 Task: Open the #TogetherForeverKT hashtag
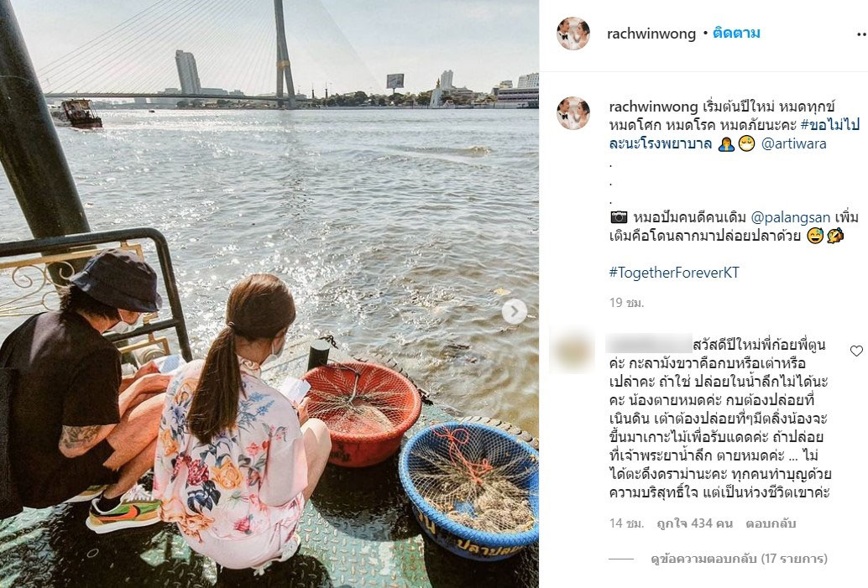point(674,273)
